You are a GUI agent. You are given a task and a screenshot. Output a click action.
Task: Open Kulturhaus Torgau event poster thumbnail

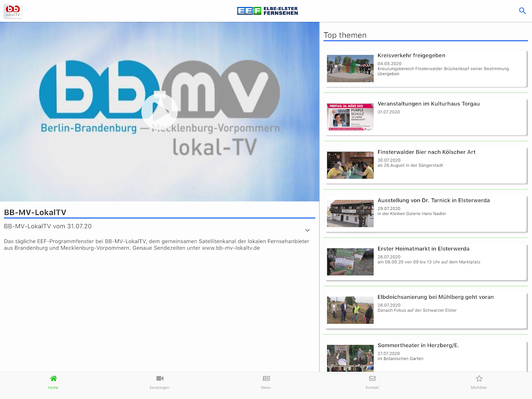click(350, 117)
